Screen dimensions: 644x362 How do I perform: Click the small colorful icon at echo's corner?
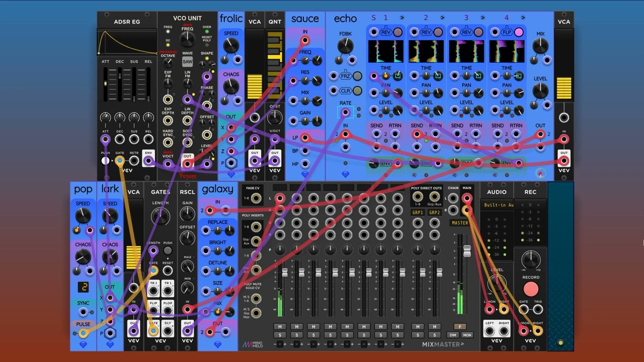pyautogui.click(x=540, y=174)
